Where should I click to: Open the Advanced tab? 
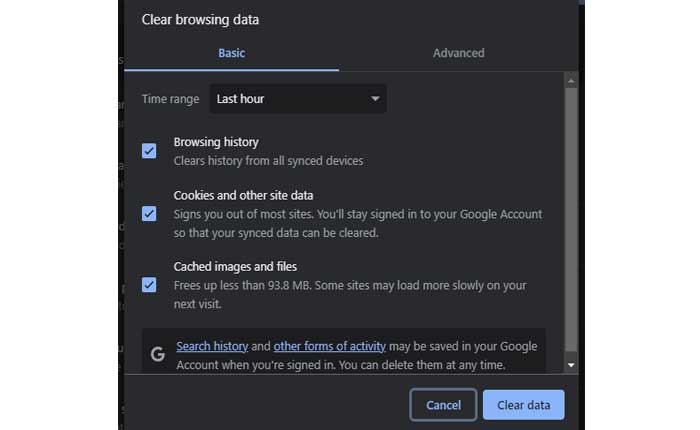[x=458, y=53]
